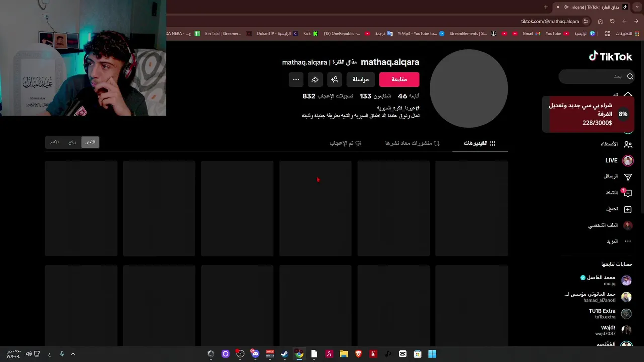Open the Kick bookmark
This screenshot has height=362, width=644.
click(310, 33)
